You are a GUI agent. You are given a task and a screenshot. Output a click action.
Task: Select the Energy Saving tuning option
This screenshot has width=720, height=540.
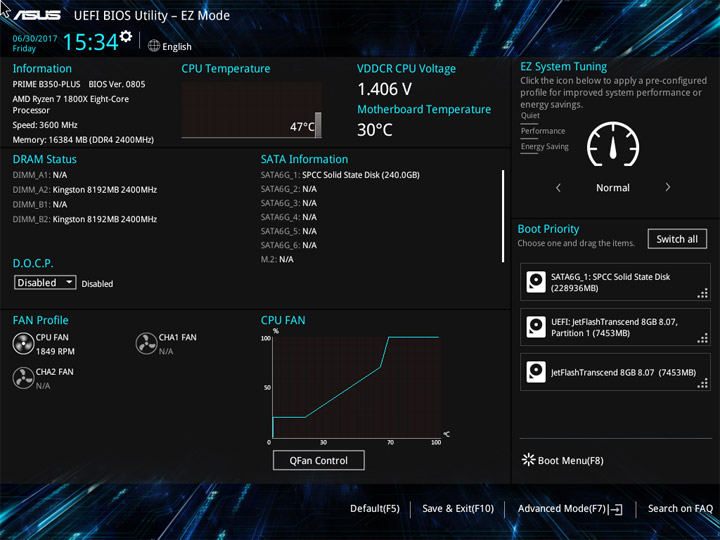[x=545, y=146]
